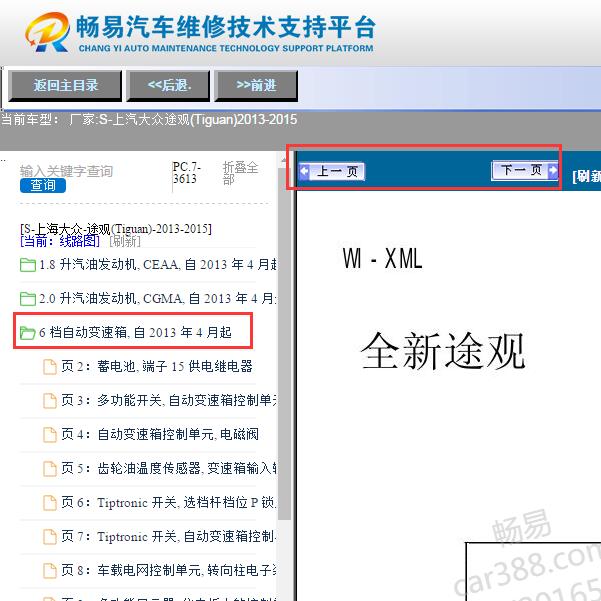Collapse all items via 折叠全部
Image resolution: width=601 pixels, height=601 pixels.
coord(240,173)
